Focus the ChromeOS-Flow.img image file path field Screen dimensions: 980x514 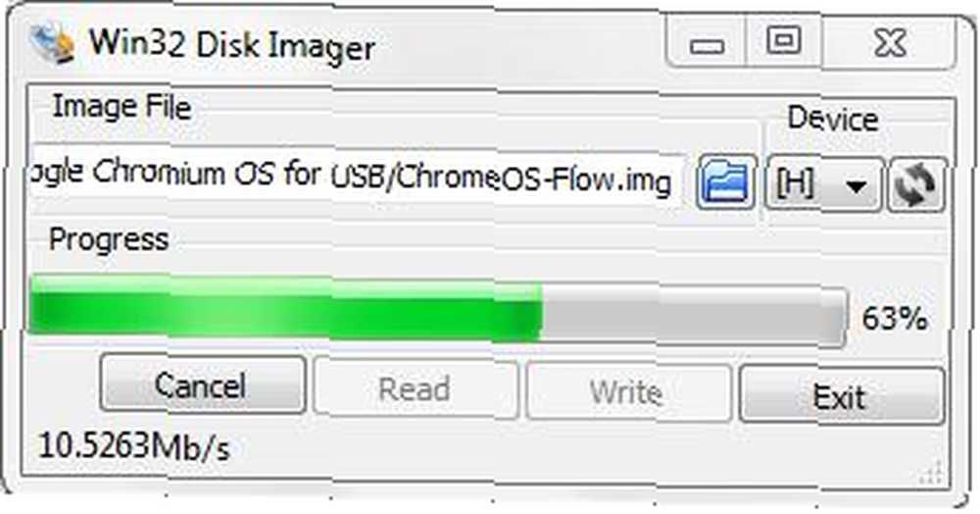click(x=357, y=177)
